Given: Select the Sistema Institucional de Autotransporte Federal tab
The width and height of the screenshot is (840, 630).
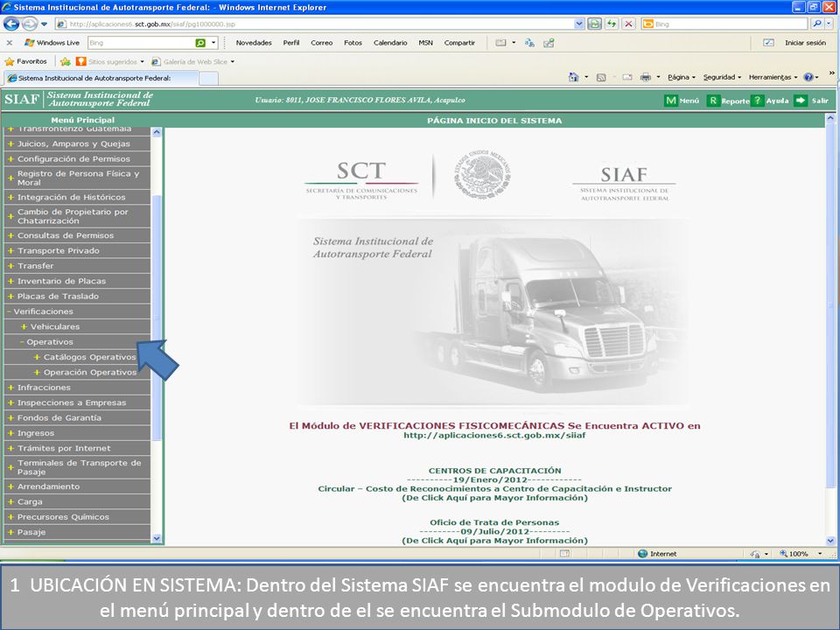Looking at the screenshot, I should (101, 78).
